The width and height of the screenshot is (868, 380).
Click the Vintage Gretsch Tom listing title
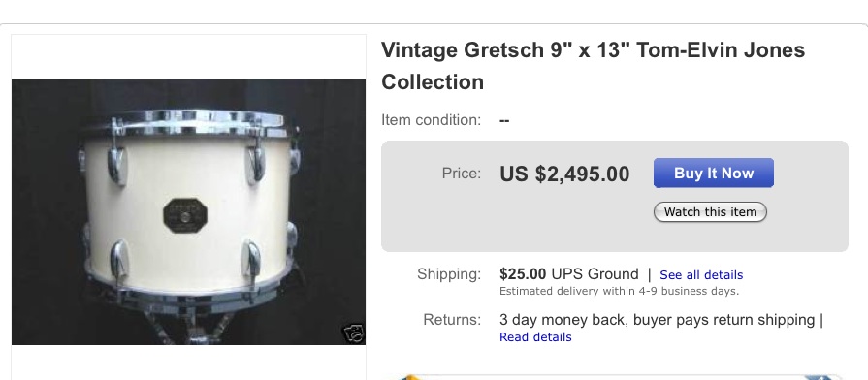pos(593,66)
